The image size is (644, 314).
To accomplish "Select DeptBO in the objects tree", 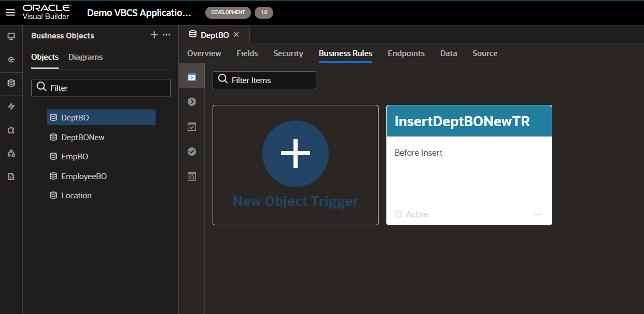I will tap(101, 117).
